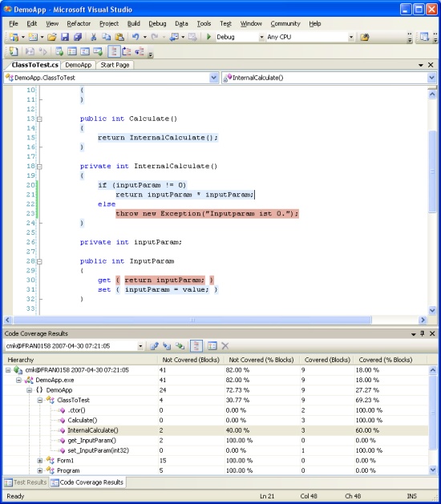Open the InternalCalculate() member dropdown

[x=431, y=78]
